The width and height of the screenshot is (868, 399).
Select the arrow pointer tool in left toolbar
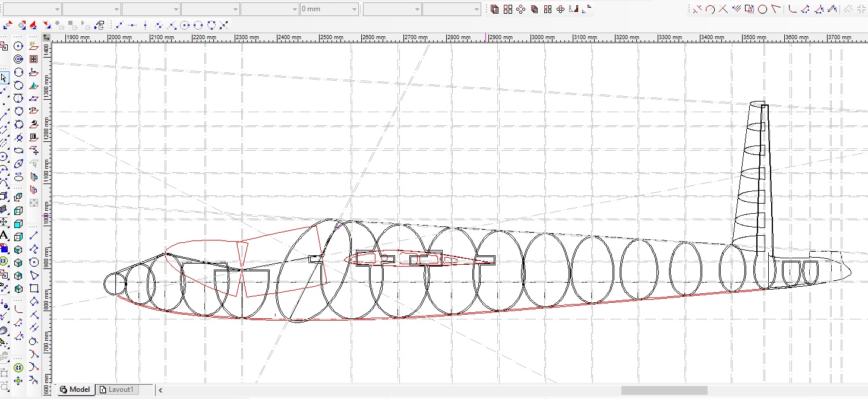click(4, 78)
